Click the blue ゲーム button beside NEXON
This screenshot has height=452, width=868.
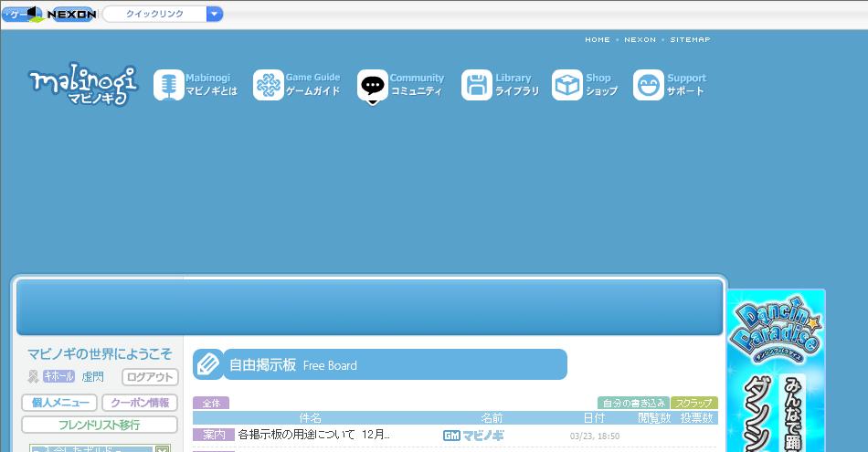pyautogui.click(x=22, y=14)
